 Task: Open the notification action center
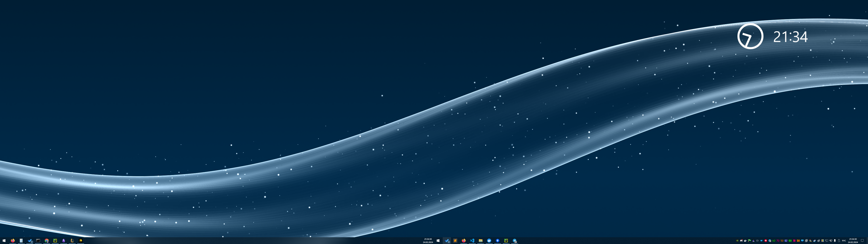click(862, 241)
